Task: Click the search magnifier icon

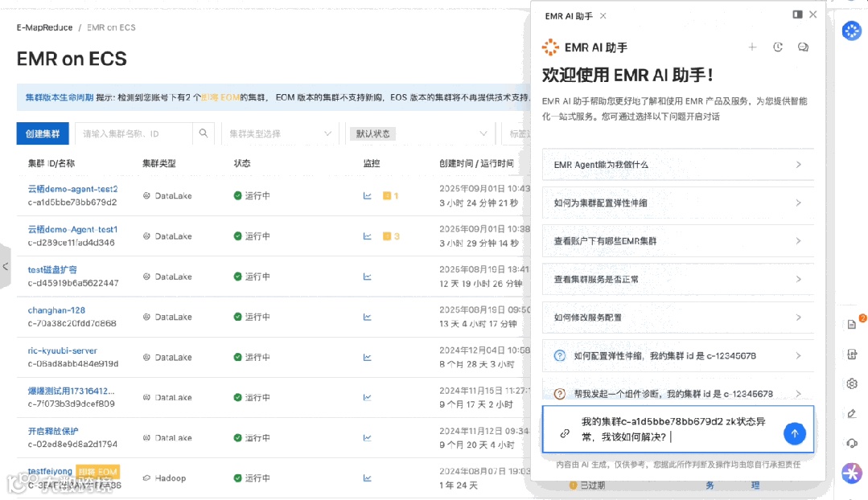Action: click(x=204, y=133)
